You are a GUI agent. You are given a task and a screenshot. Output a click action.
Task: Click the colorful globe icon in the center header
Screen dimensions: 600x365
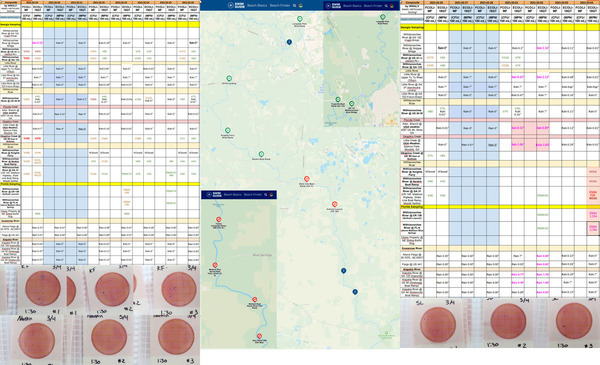pyautogui.click(x=300, y=6)
